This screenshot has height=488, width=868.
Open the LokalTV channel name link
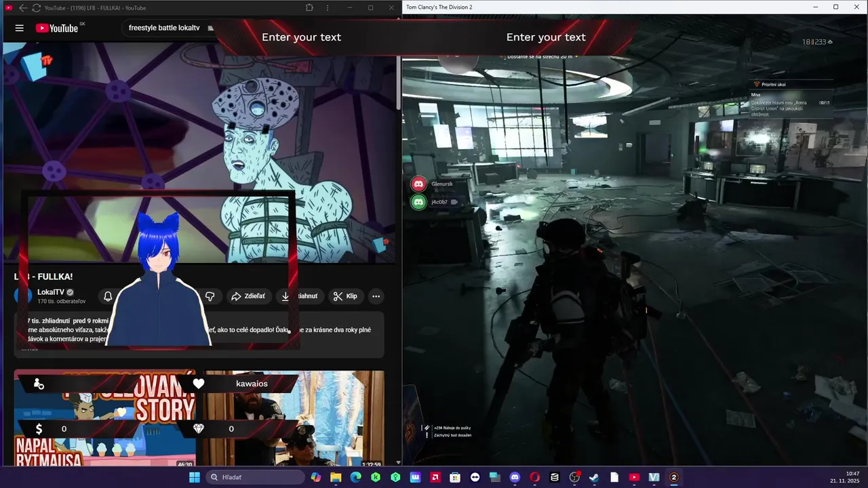point(51,292)
